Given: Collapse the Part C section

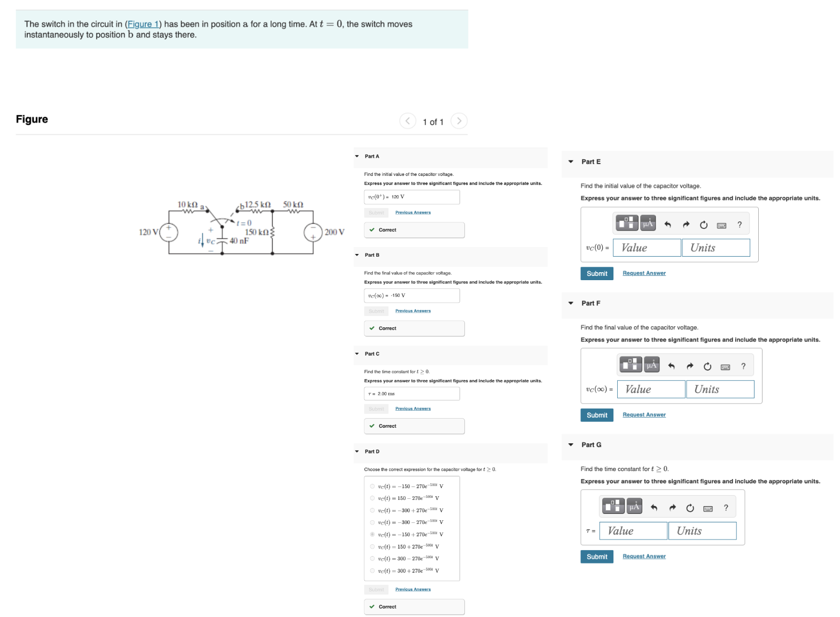Looking at the screenshot, I should point(357,354).
